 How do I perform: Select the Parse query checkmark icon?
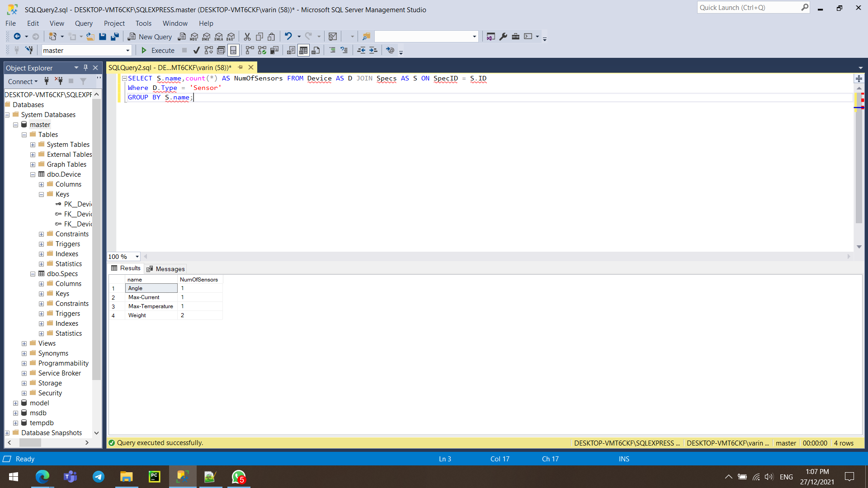point(196,50)
